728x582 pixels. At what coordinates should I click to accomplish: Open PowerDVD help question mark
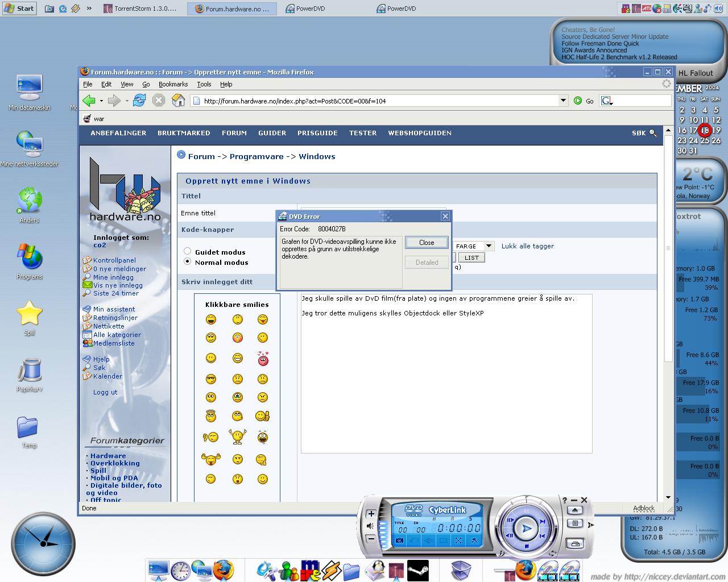click(564, 500)
